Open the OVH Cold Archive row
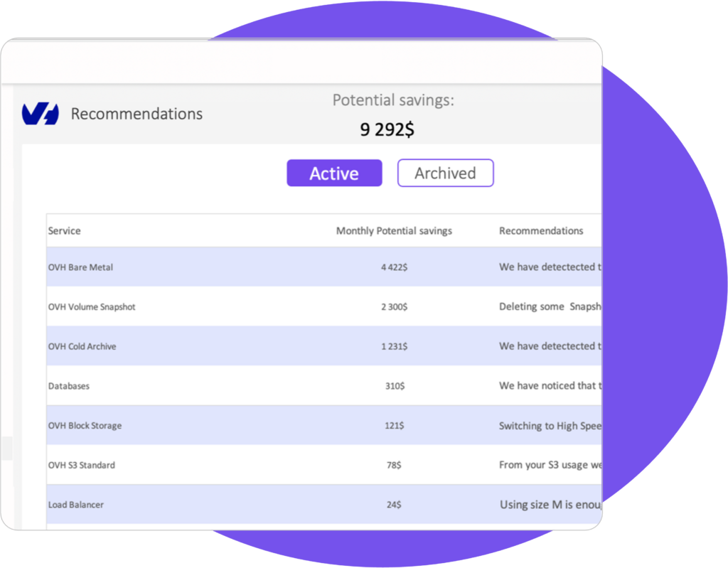The width and height of the screenshot is (728, 568). tap(324, 346)
